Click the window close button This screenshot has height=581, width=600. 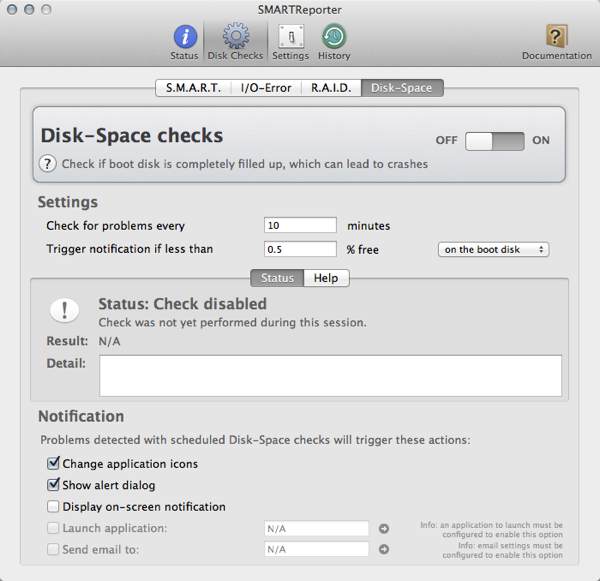pyautogui.click(x=12, y=9)
